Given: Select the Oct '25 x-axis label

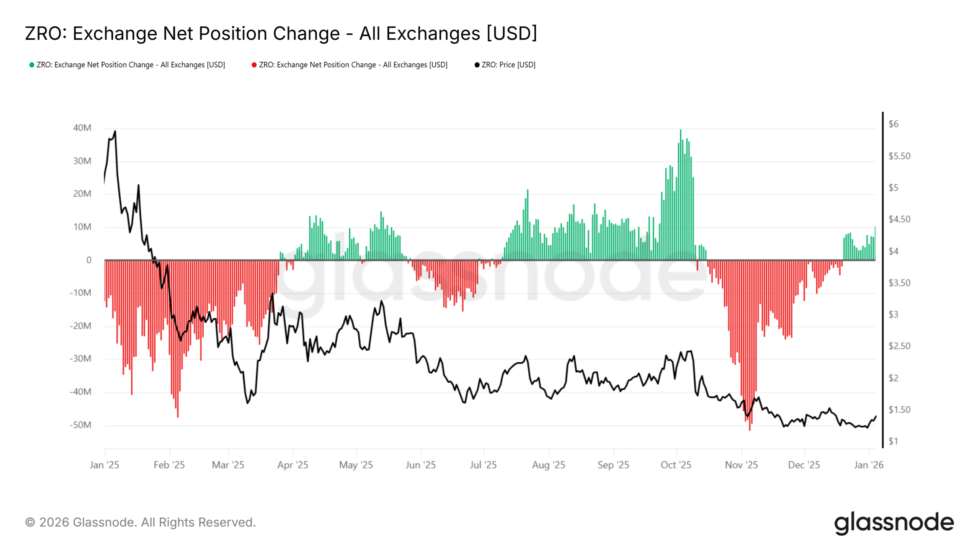Looking at the screenshot, I should [x=676, y=465].
